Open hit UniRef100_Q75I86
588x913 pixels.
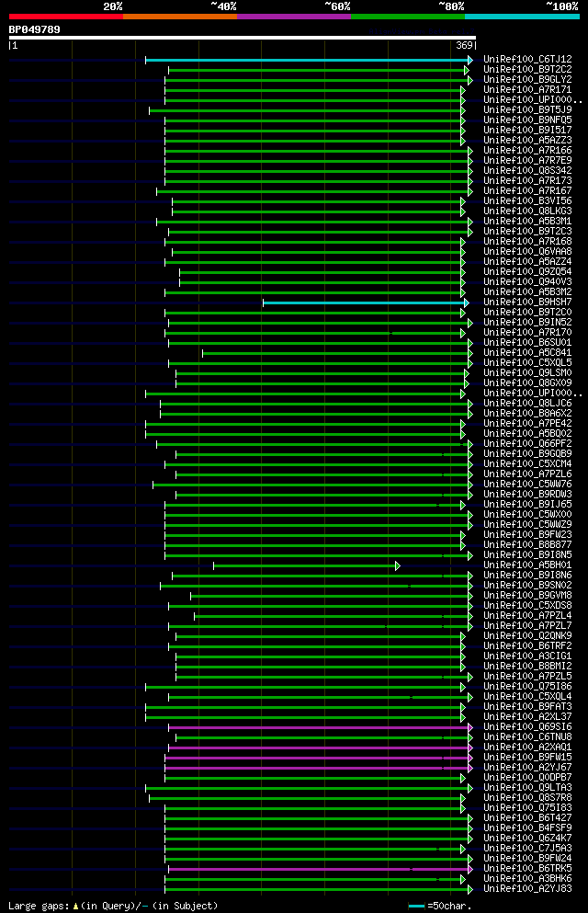(x=527, y=687)
